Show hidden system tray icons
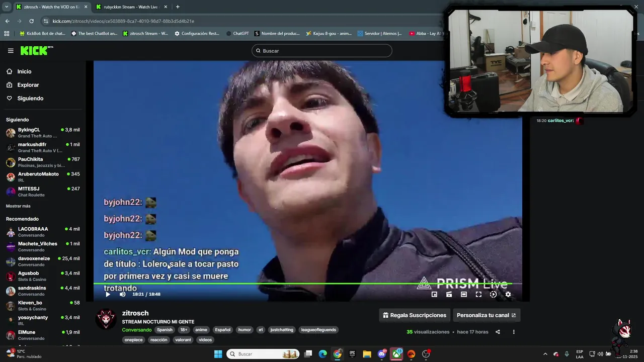This screenshot has width=644, height=362. click(545, 354)
